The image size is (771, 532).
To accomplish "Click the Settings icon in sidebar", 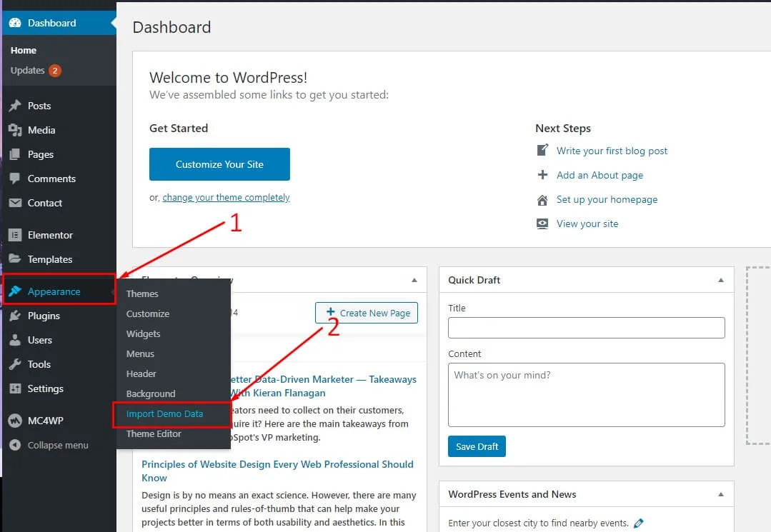I will [15, 388].
